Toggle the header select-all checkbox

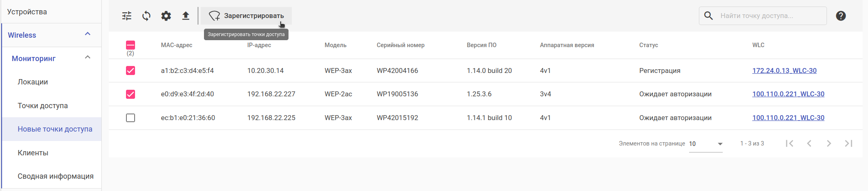click(131, 45)
